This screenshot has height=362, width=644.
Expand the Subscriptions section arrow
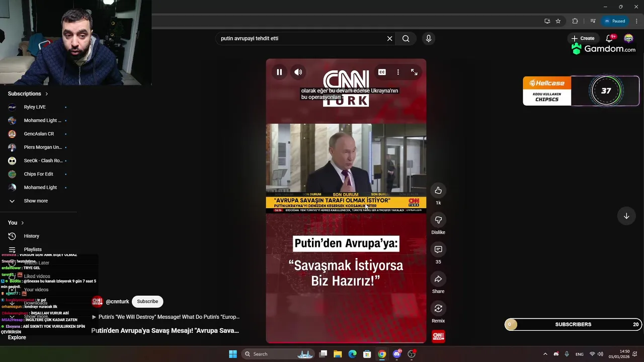pyautogui.click(x=47, y=94)
